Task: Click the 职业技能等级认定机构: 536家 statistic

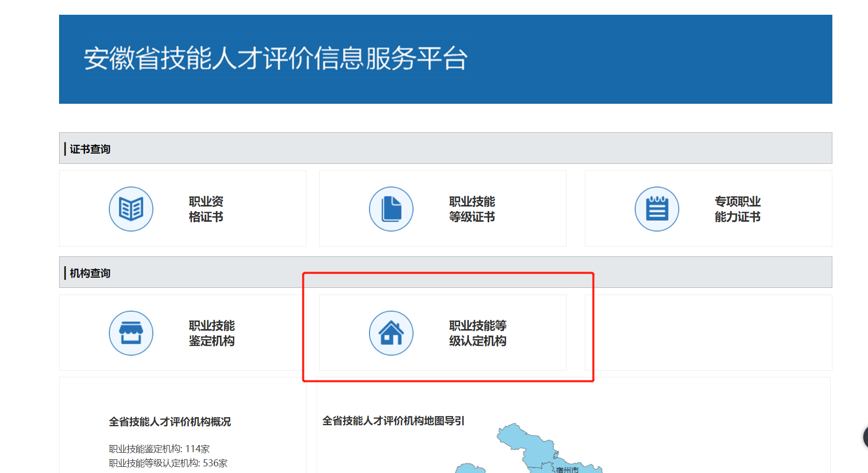Action: (x=168, y=463)
